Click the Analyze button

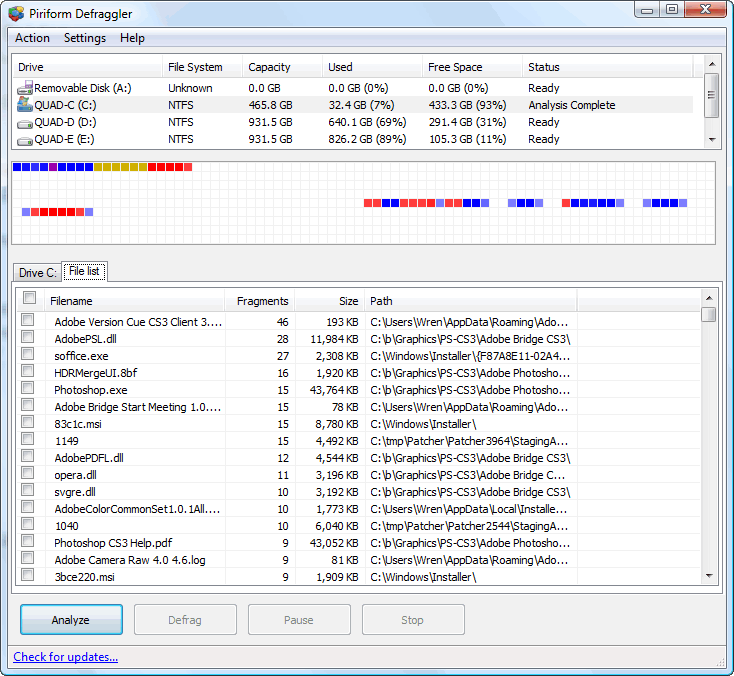pyautogui.click(x=71, y=620)
